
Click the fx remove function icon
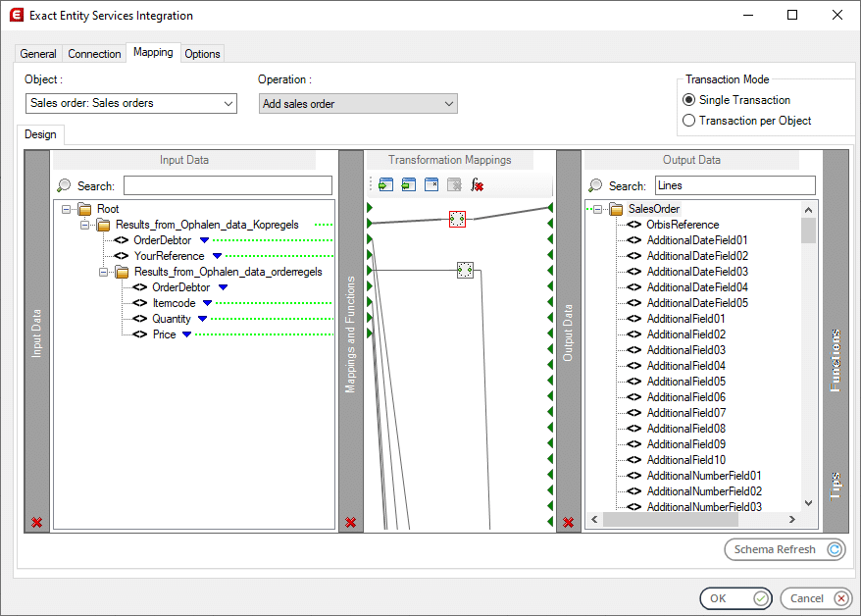coord(478,185)
